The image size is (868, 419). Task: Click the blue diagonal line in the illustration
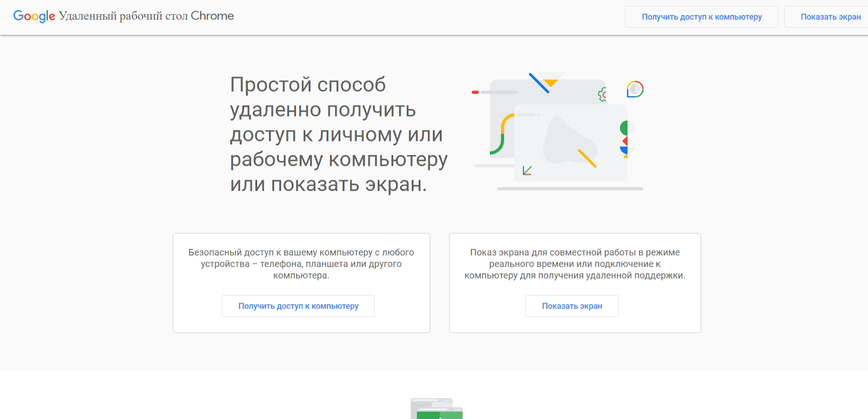(x=539, y=83)
